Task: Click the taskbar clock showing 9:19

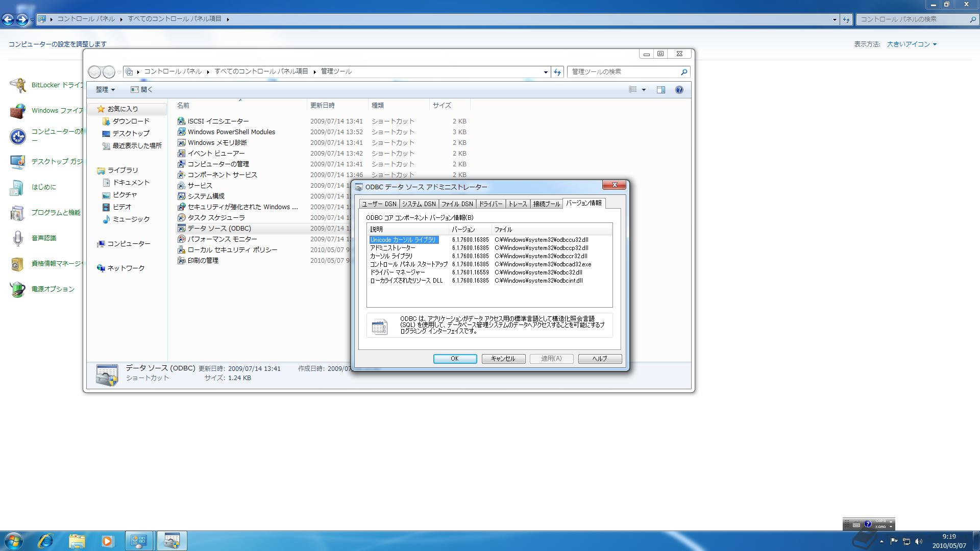Action: (x=949, y=541)
